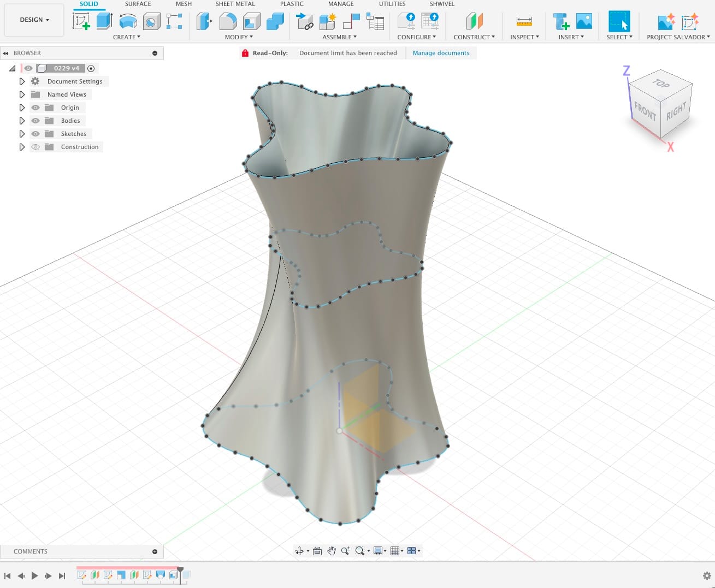
Task: Show the hidden Construction folder
Action: click(36, 147)
